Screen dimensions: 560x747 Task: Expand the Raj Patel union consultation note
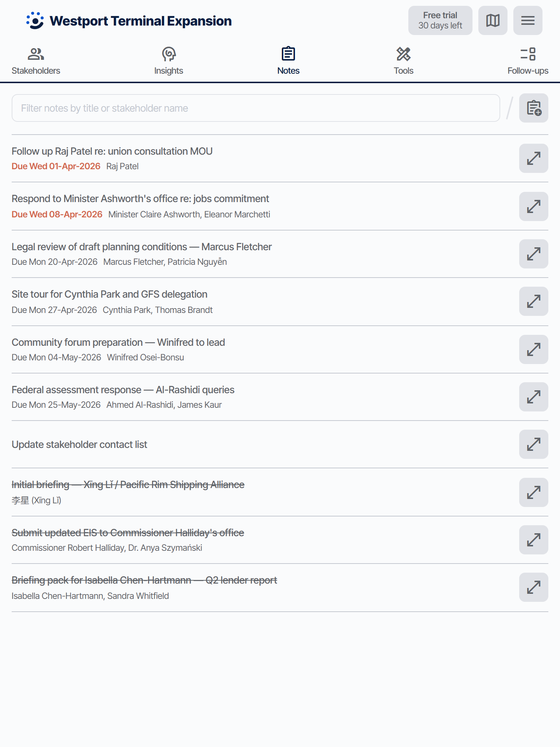coord(533,158)
